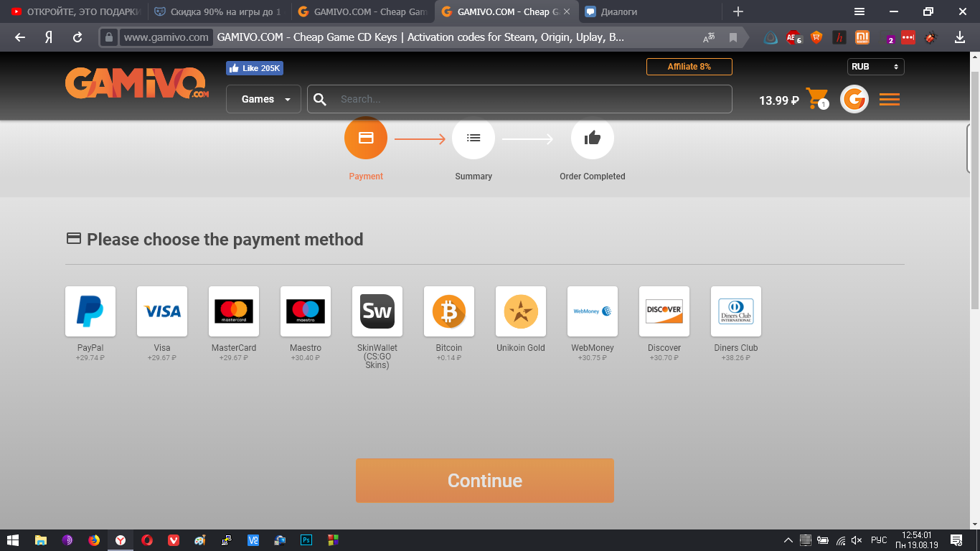Go back to previous page
The width and height of the screenshot is (980, 551).
(20, 37)
